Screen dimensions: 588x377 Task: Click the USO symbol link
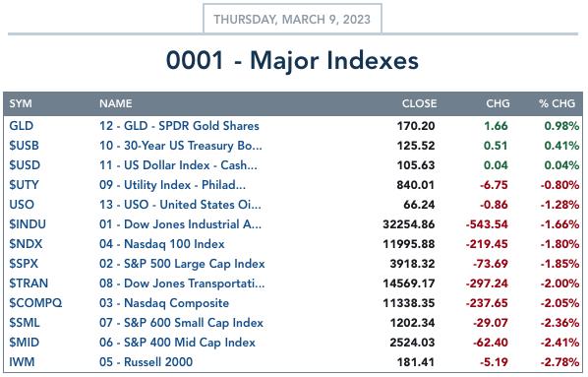point(22,205)
